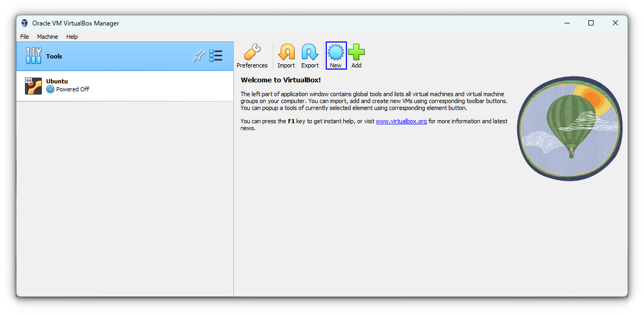Viewport: 644px width, 314px height.
Task: Open the Preferences wrench icon
Action: tap(252, 56)
